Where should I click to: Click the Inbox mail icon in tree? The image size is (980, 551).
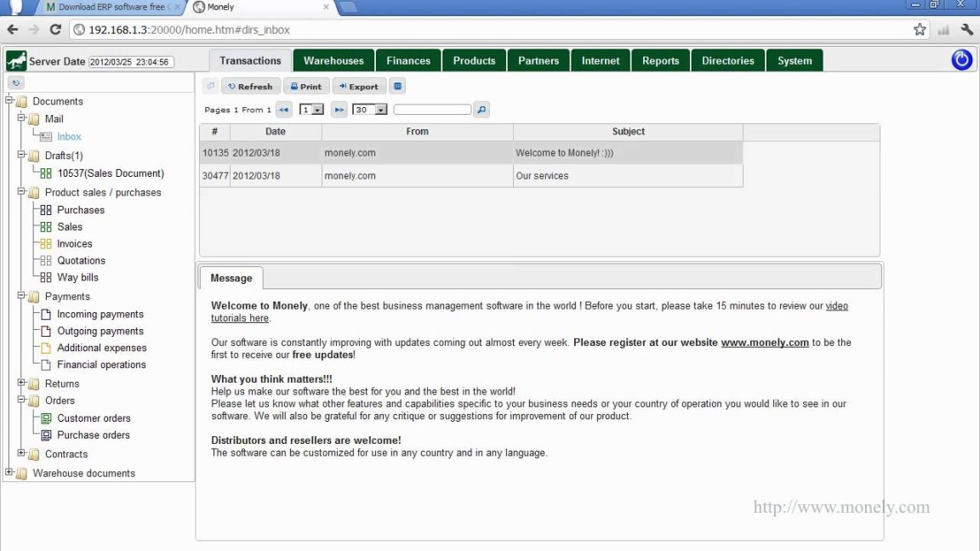(46, 137)
